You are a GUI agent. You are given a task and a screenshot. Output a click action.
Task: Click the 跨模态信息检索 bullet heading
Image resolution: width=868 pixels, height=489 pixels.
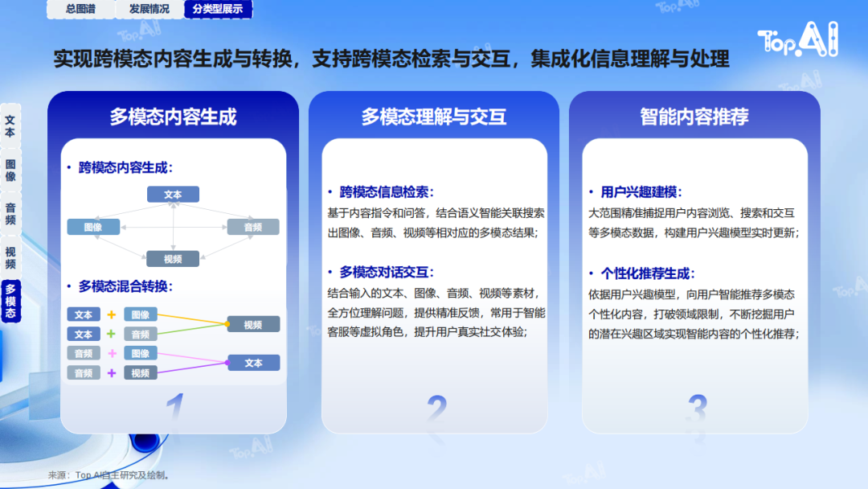[x=387, y=192]
